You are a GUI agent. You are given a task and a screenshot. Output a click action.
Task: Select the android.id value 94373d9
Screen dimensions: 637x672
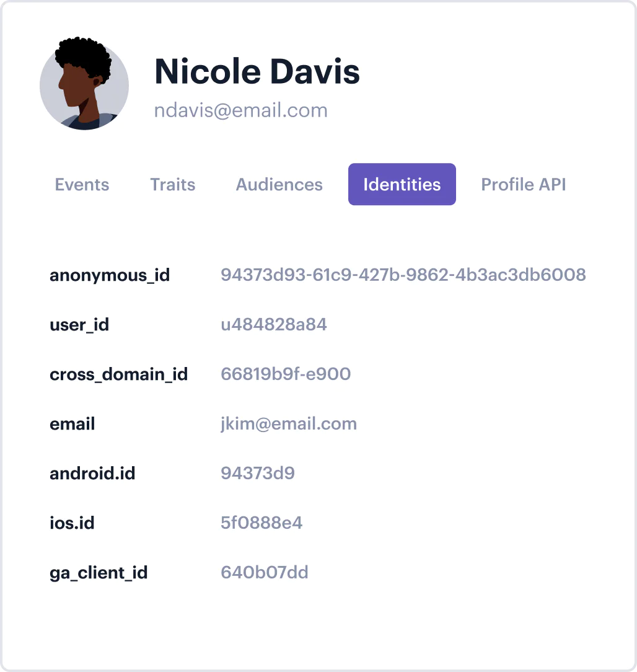(x=258, y=473)
